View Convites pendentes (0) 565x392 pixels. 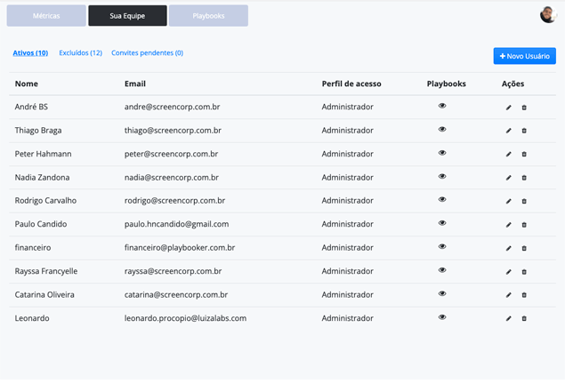pos(147,53)
